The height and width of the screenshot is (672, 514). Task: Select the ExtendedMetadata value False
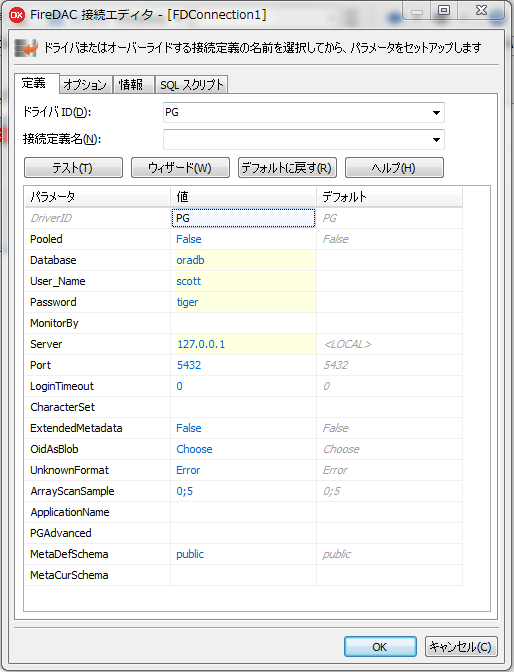pyautogui.click(x=189, y=428)
